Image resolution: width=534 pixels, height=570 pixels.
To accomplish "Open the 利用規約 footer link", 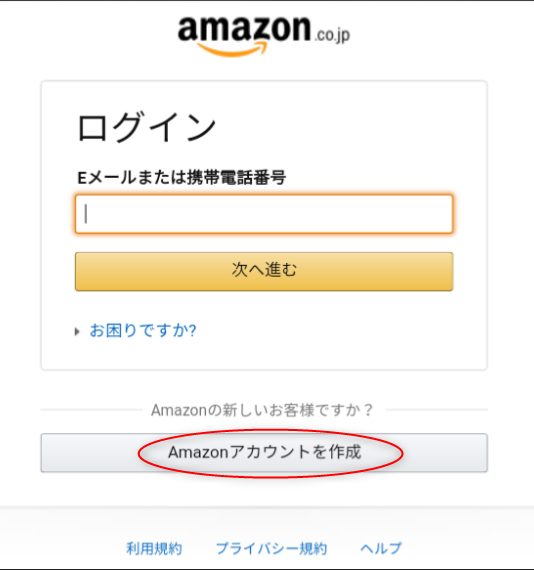I will click(154, 548).
